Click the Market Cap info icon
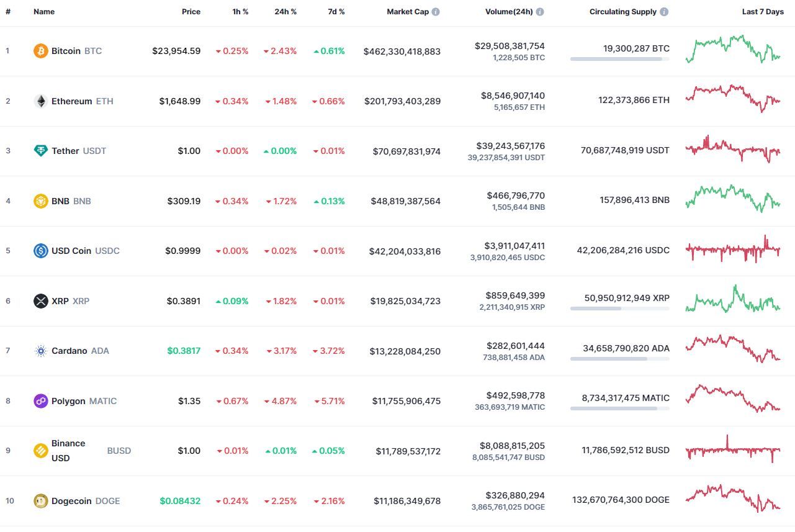Screen dimensions: 795x532 pyautogui.click(x=436, y=12)
